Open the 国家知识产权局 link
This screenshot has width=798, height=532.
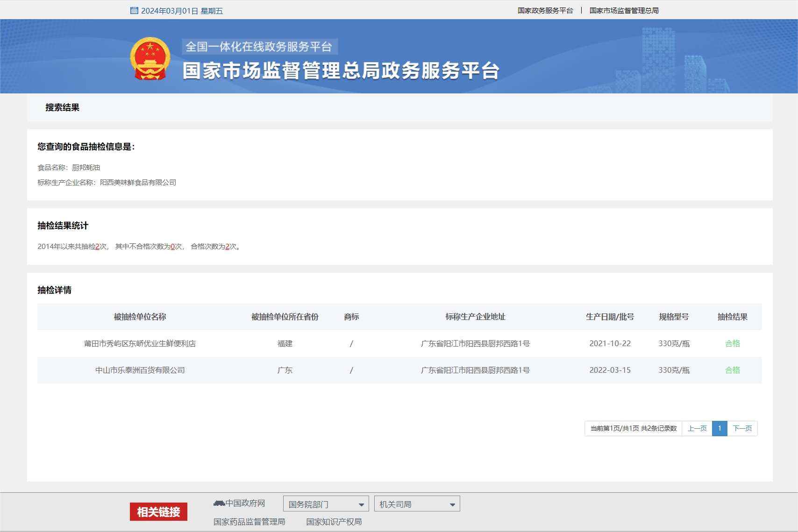335,522
